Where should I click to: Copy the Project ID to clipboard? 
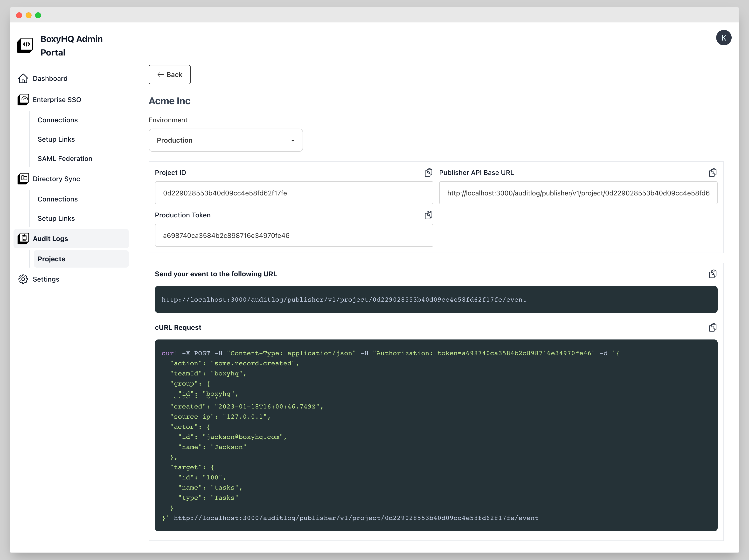pos(428,173)
